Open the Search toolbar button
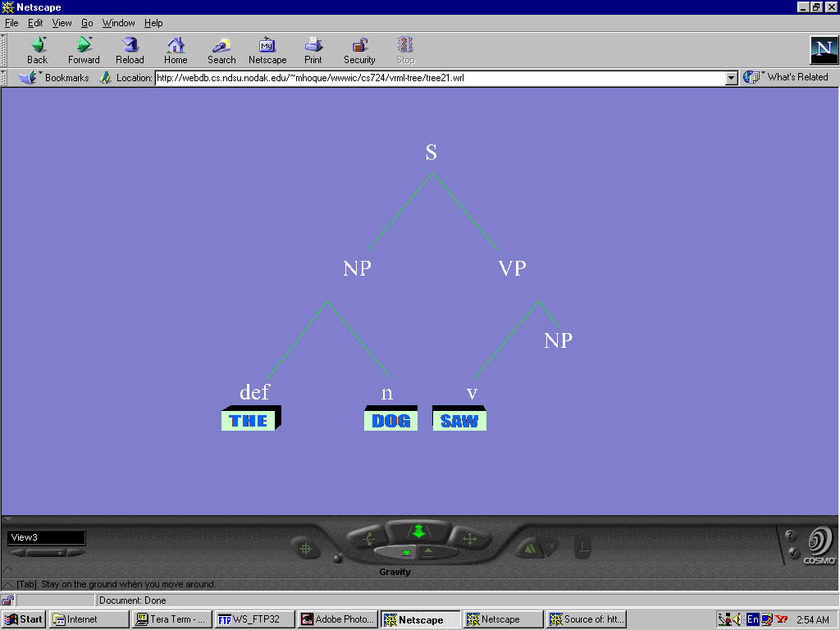840x630 pixels. click(221, 50)
